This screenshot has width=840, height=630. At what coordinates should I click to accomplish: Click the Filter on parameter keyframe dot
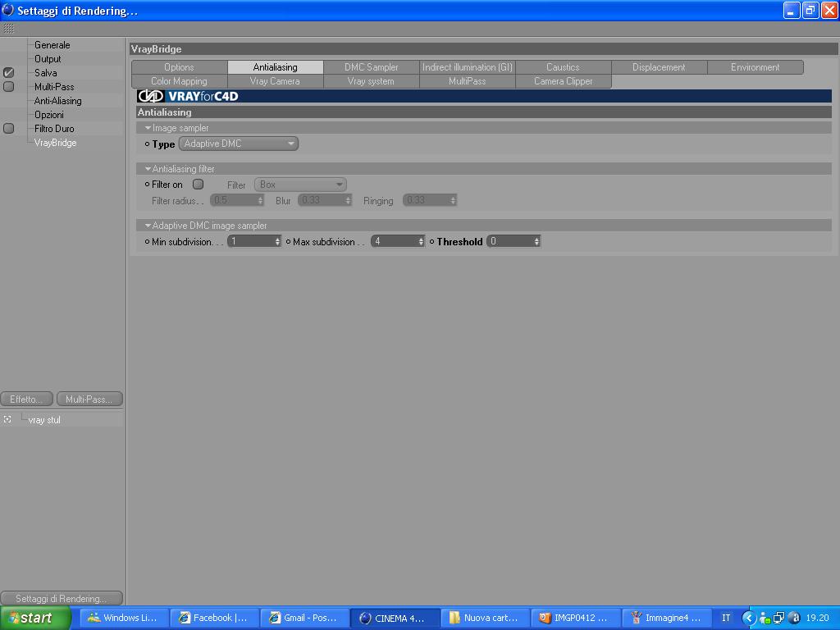[147, 185]
